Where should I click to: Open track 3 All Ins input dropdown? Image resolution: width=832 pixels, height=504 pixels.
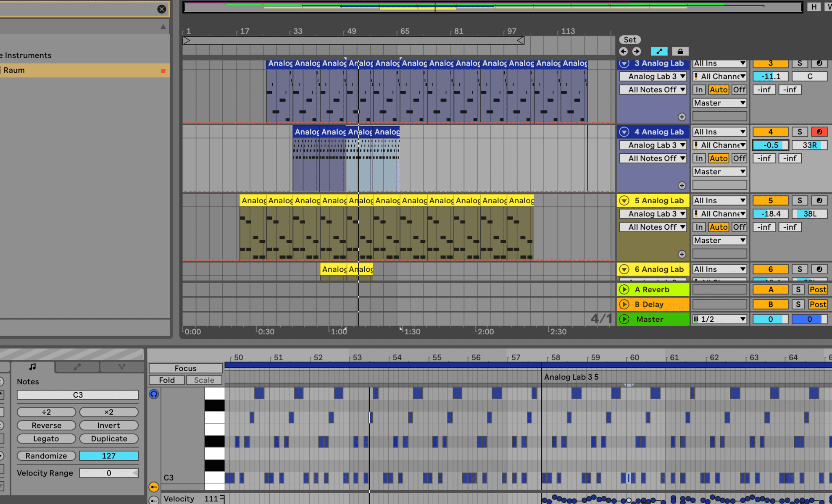point(720,63)
